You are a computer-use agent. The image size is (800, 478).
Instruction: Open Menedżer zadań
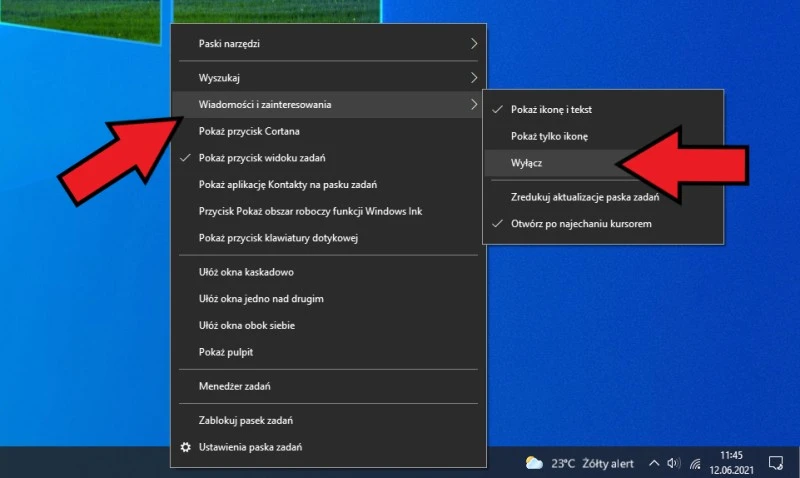pyautogui.click(x=235, y=386)
